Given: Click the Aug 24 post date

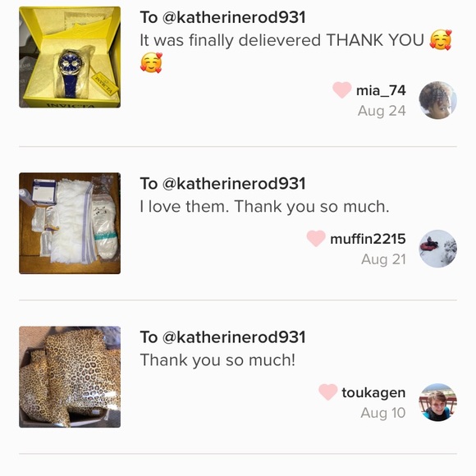Looking at the screenshot, I should pos(382,111).
